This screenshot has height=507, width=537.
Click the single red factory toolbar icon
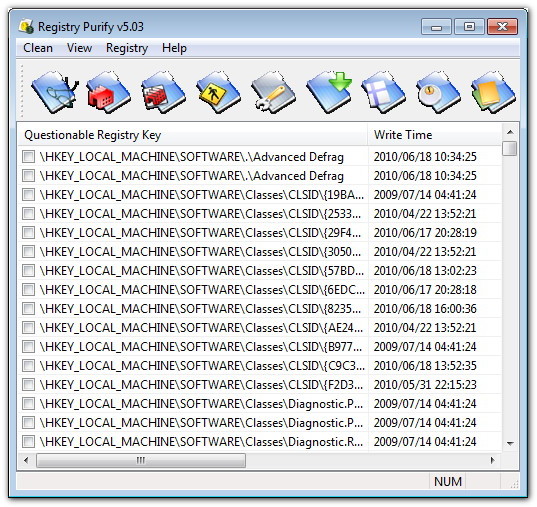point(109,92)
